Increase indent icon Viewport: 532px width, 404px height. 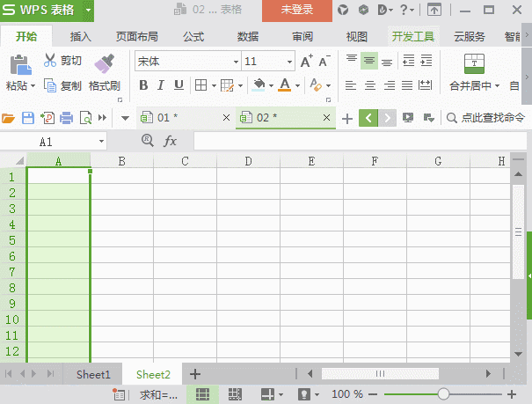426,61
